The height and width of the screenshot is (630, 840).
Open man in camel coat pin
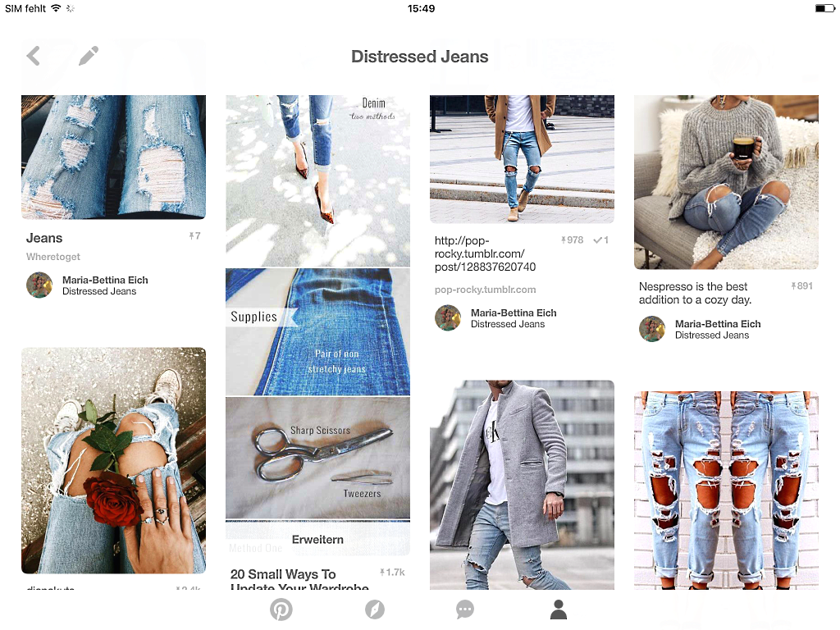(x=522, y=159)
